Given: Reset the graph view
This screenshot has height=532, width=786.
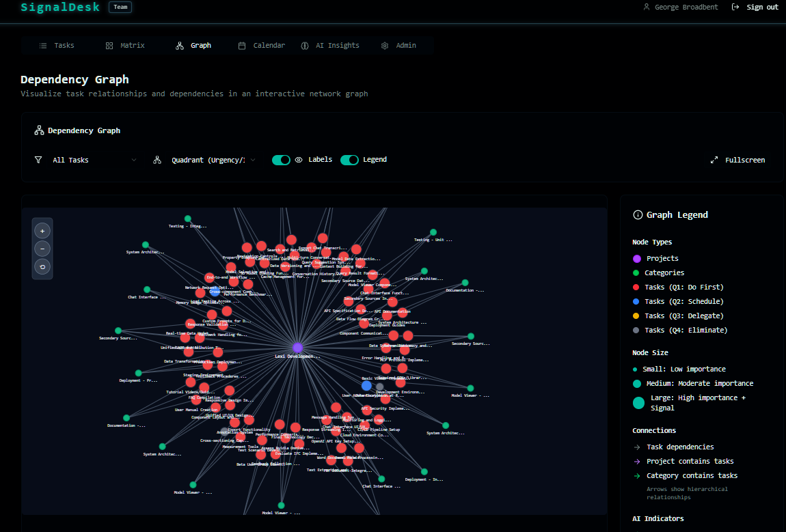Looking at the screenshot, I should (42, 266).
